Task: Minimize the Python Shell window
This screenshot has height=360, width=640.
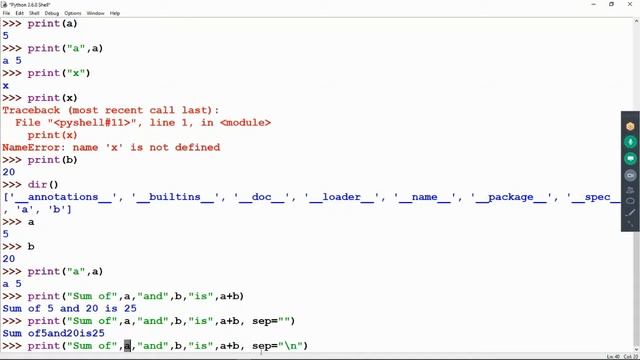Action: tap(593, 4)
